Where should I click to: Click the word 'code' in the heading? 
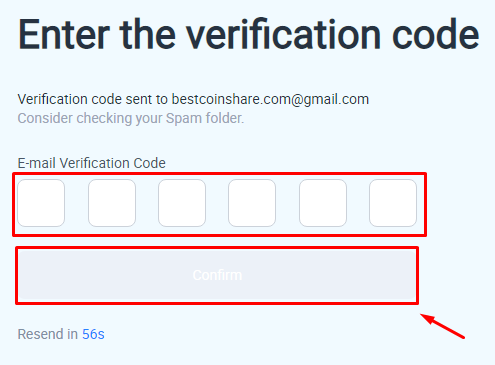(x=436, y=35)
